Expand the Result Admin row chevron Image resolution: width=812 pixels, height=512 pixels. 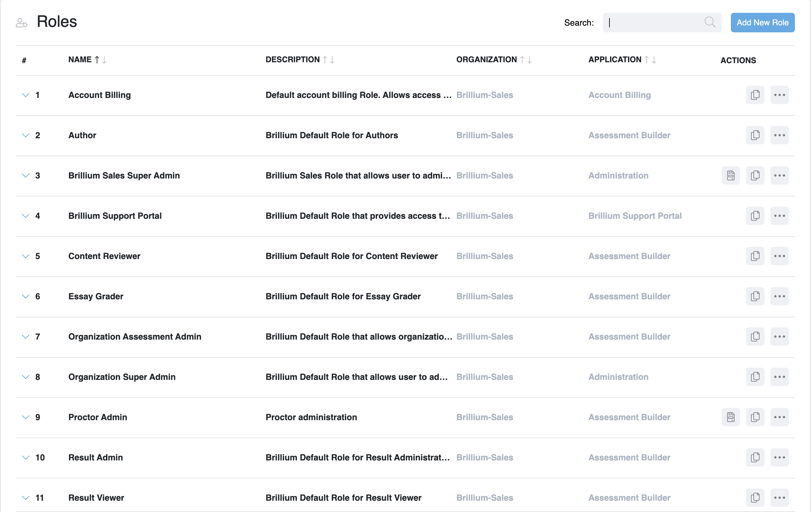coord(26,458)
